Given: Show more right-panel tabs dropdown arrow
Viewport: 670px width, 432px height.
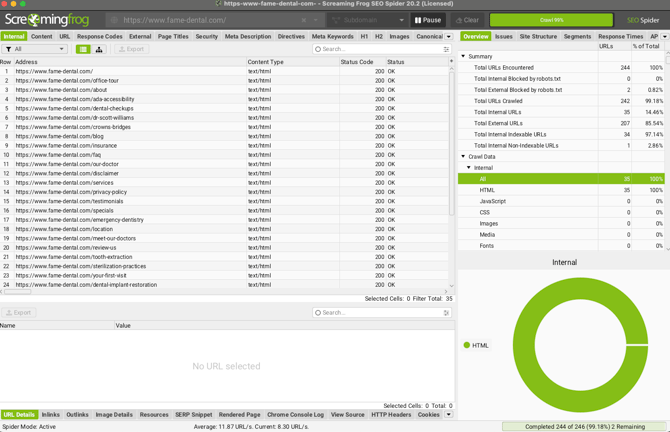Looking at the screenshot, I should (664, 37).
